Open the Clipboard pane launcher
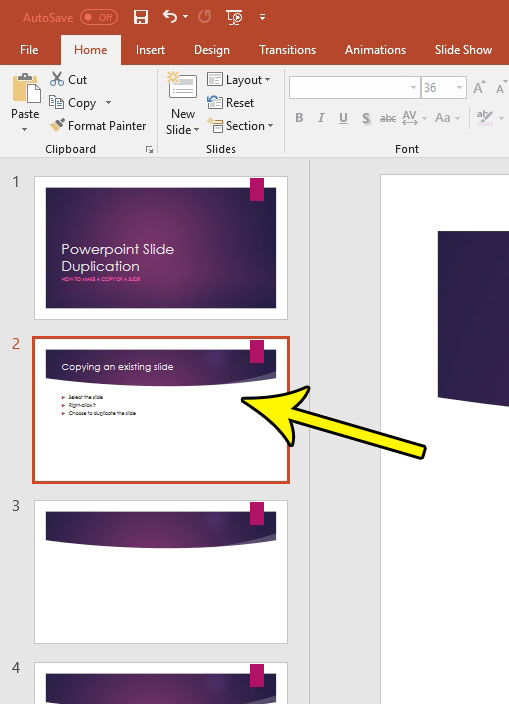509x704 pixels. (x=149, y=150)
